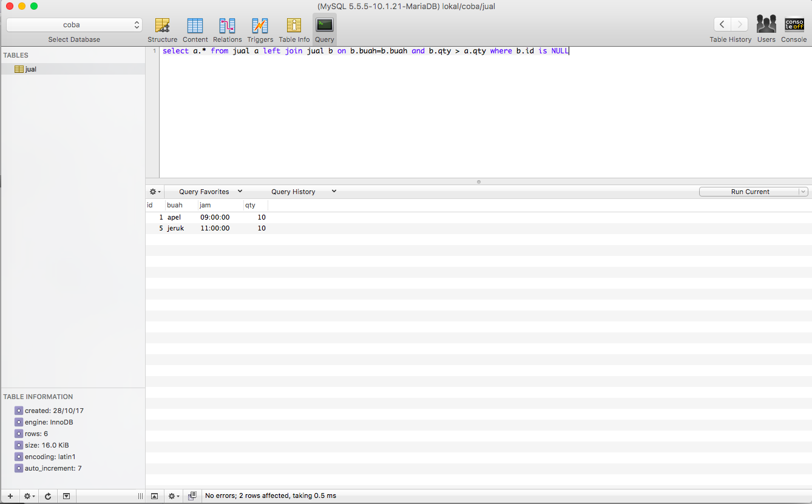Open the table list gear menu
This screenshot has width=812, height=504.
(29, 496)
